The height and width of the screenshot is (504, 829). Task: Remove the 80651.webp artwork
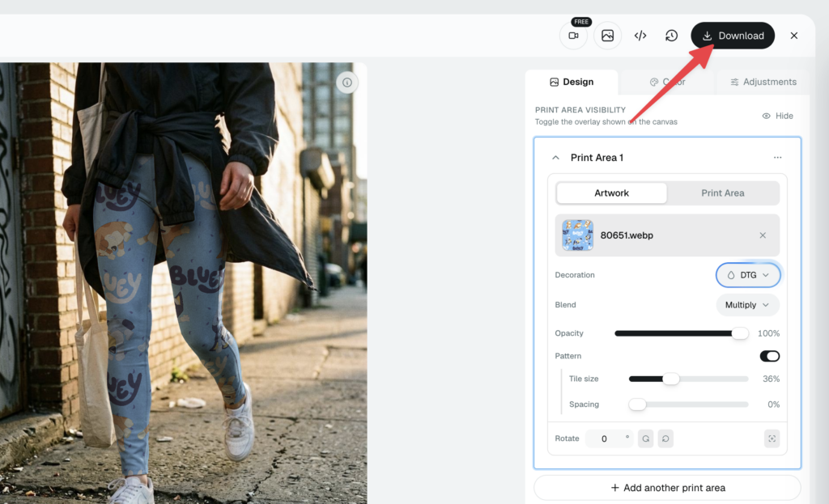coord(763,235)
